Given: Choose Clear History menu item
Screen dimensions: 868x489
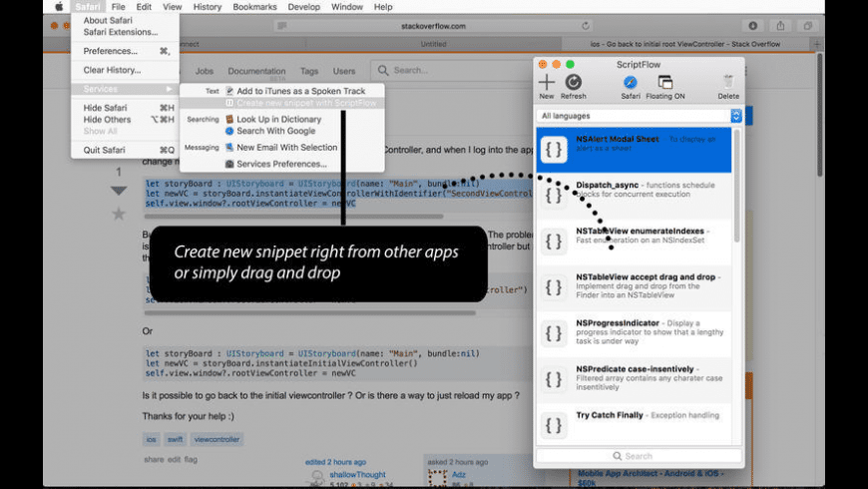Looking at the screenshot, I should (125, 70).
